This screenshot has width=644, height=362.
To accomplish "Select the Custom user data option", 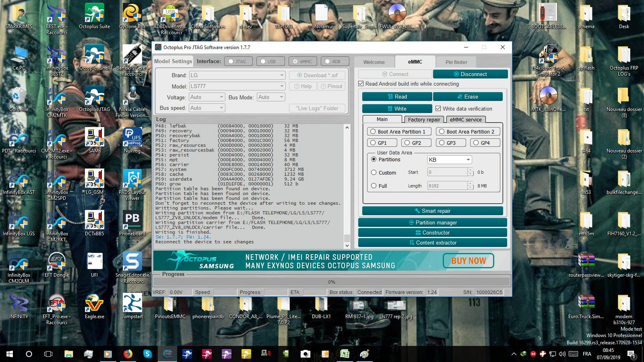I will point(374,173).
